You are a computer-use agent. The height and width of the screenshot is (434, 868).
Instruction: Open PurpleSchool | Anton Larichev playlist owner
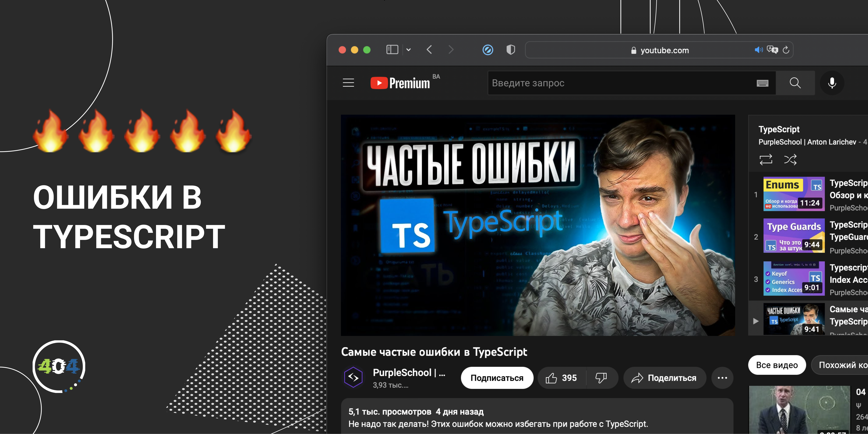click(807, 142)
